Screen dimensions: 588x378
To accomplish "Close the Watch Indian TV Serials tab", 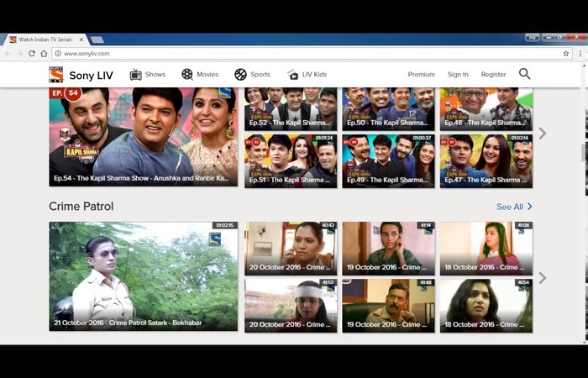I will click(81, 39).
